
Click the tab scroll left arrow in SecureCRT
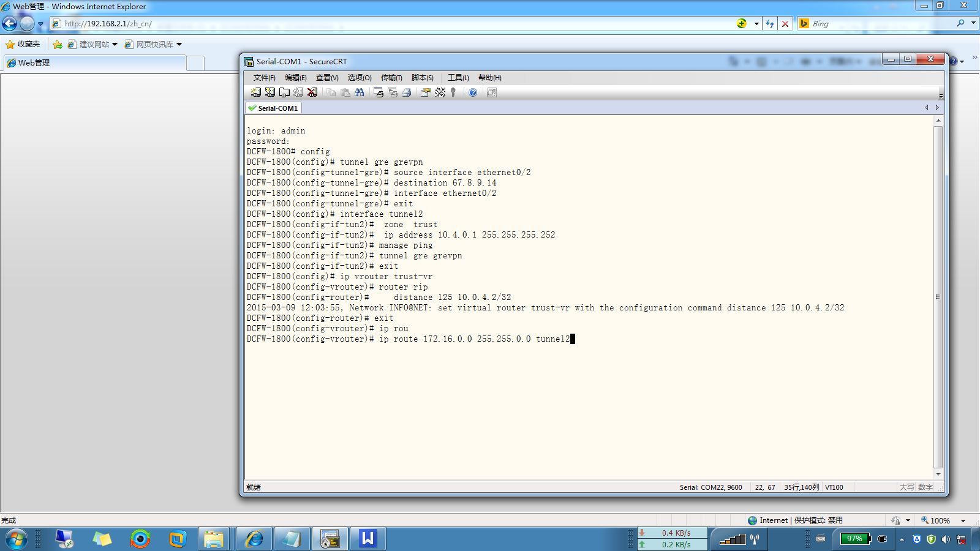point(926,108)
